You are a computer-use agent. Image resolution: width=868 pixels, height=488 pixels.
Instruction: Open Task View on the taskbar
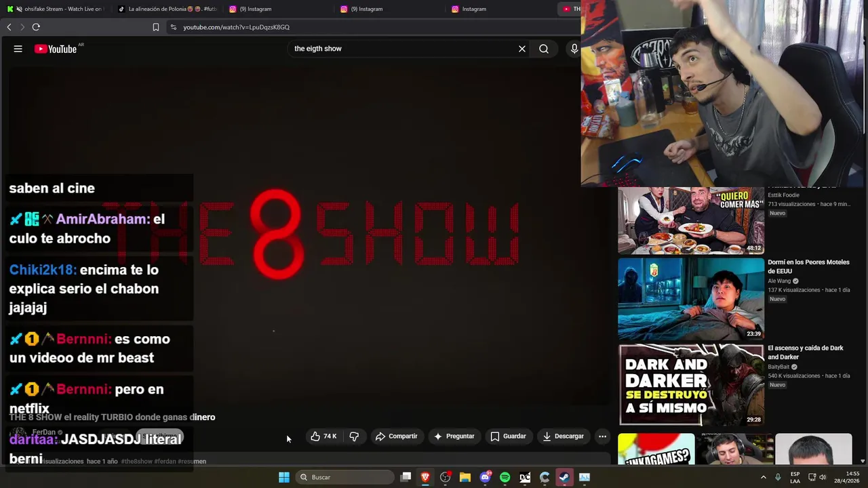pos(406,477)
